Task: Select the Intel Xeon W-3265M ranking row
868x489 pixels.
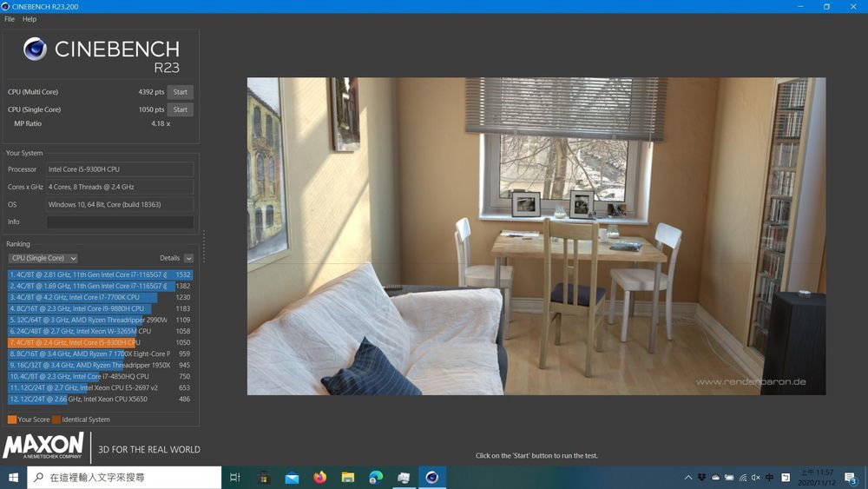Action: (x=100, y=331)
